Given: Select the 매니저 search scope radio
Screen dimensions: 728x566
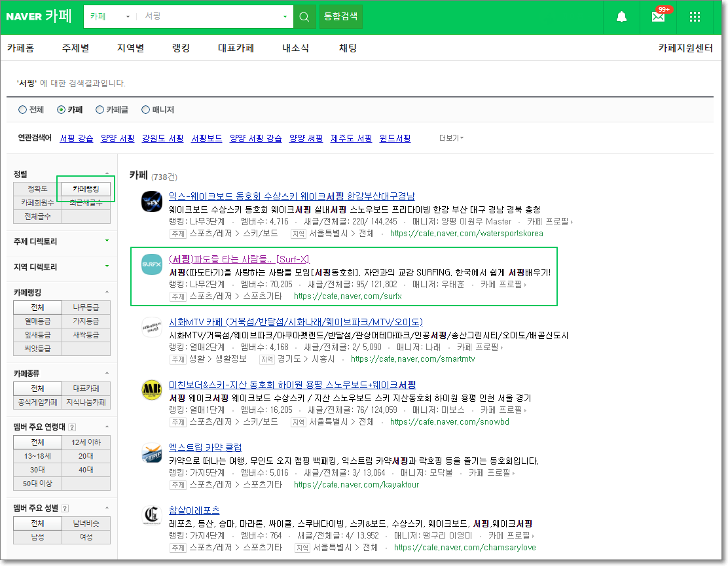Looking at the screenshot, I should click(145, 109).
